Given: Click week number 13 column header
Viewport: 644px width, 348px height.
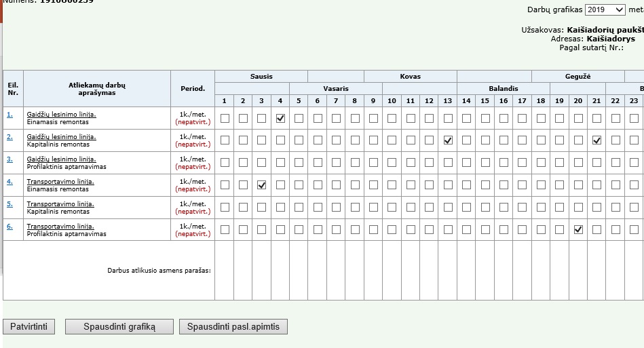Looking at the screenshot, I should tap(448, 101).
